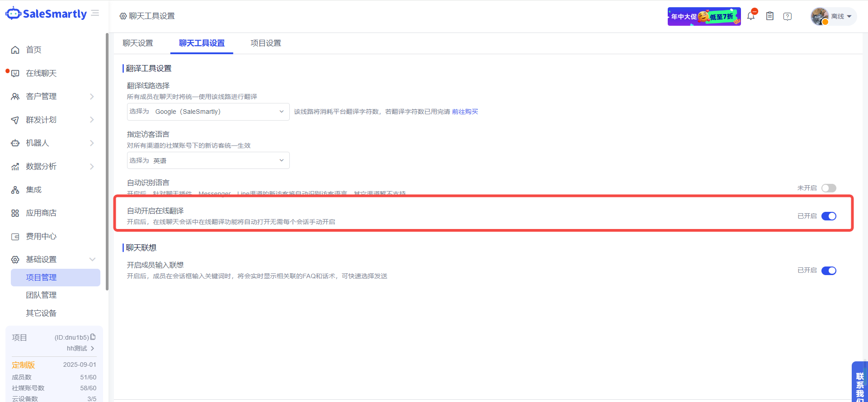Click the home icon beside 首页
The image size is (868, 402).
coord(15,50)
